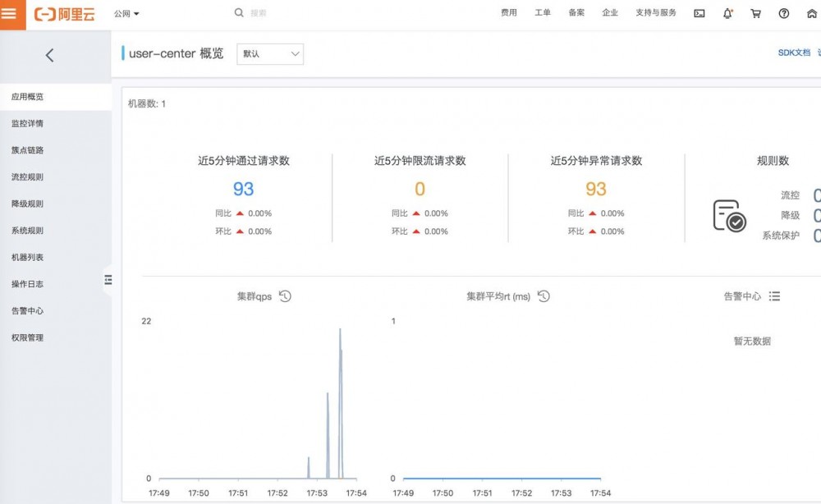Click the history icon next to 集群平均rt
The width and height of the screenshot is (821, 504).
point(542,297)
